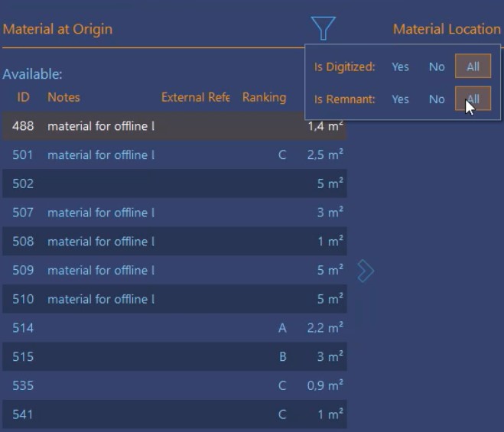Select material row with ID 515

pyautogui.click(x=174, y=356)
